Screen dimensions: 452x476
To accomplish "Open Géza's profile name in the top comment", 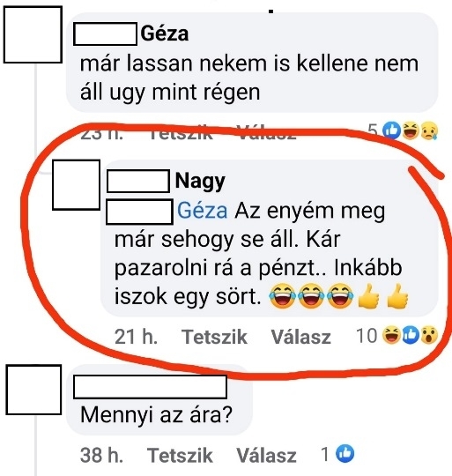I will tap(165, 33).
